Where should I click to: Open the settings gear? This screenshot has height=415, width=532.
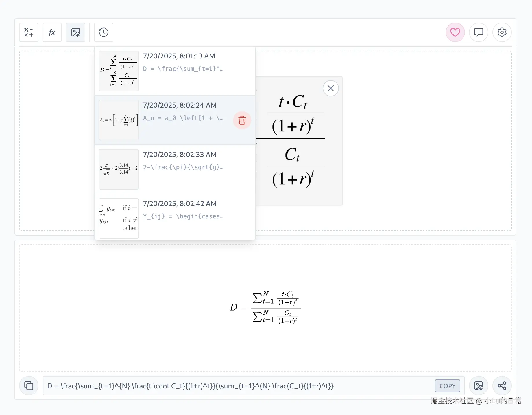[x=502, y=32]
